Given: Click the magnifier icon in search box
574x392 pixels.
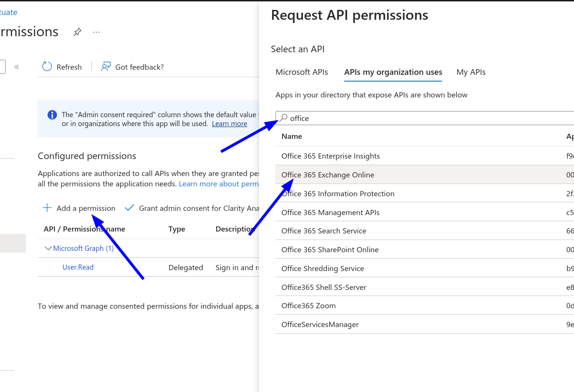Looking at the screenshot, I should click(283, 118).
